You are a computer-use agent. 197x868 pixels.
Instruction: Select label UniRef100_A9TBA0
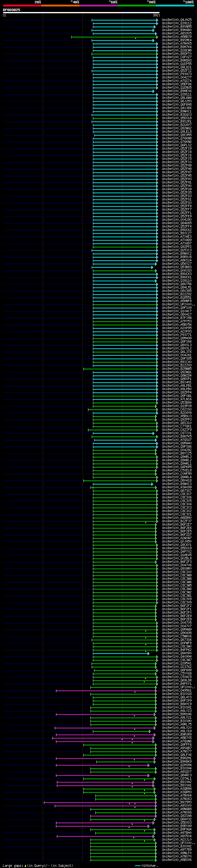tap(177, 833)
